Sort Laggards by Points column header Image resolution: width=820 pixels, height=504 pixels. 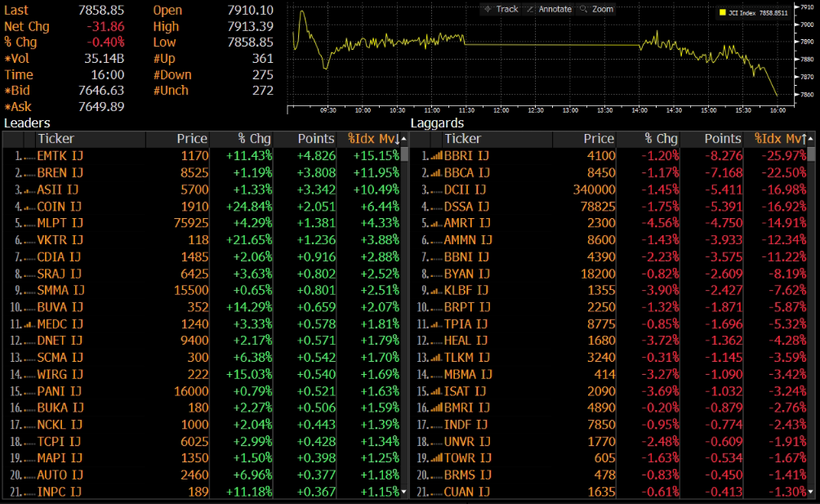point(711,139)
